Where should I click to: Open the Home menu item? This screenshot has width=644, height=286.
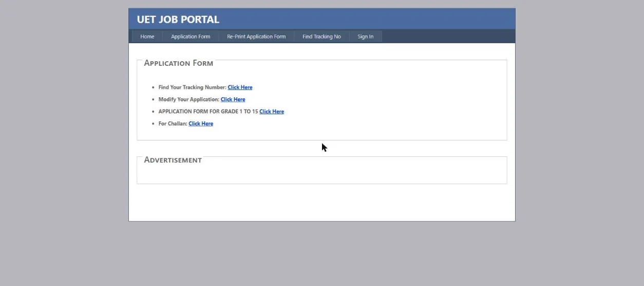click(x=147, y=37)
